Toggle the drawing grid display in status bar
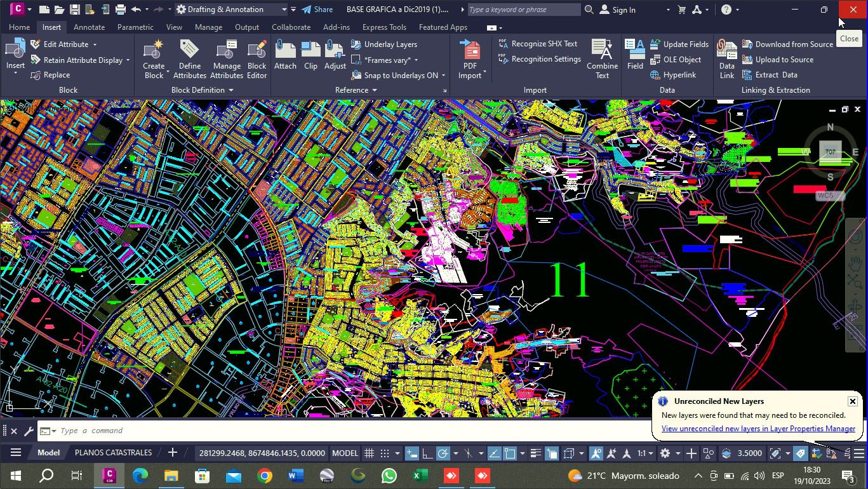Image resolution: width=868 pixels, height=489 pixels. pyautogui.click(x=369, y=453)
